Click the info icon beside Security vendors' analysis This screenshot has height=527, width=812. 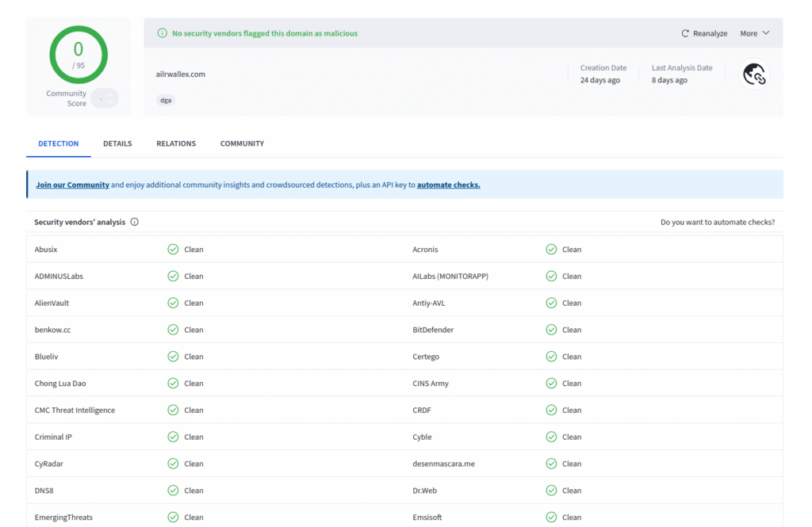[135, 222]
